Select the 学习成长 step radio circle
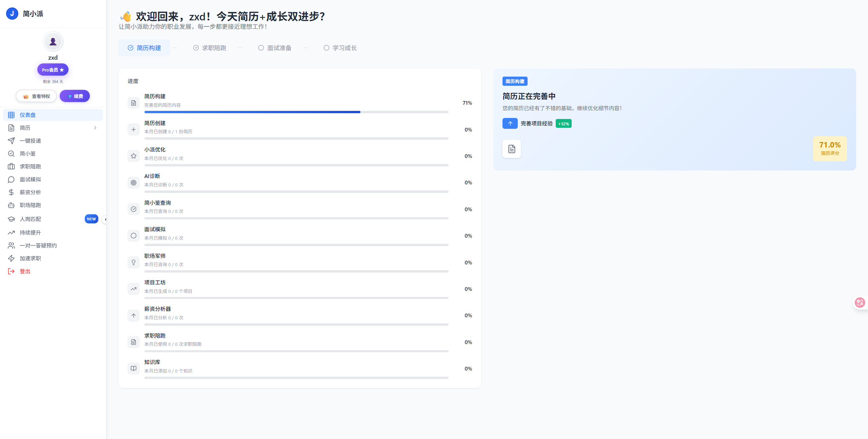868x439 pixels. click(x=327, y=48)
